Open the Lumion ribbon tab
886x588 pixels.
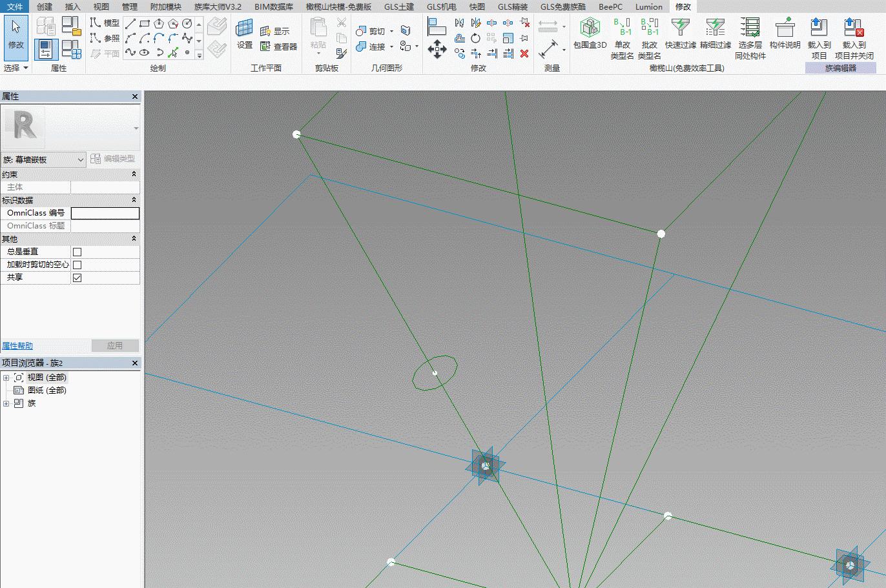[x=648, y=6]
